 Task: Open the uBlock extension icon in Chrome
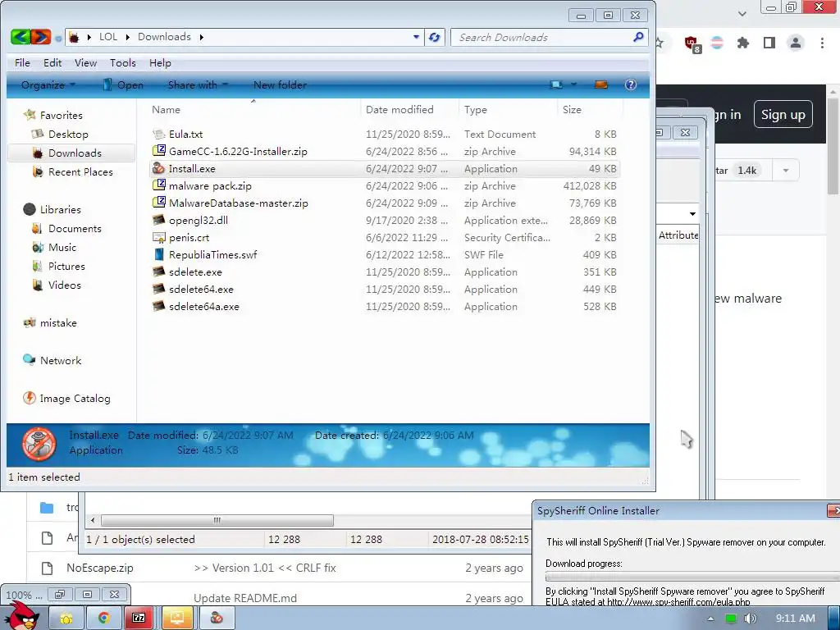point(692,43)
